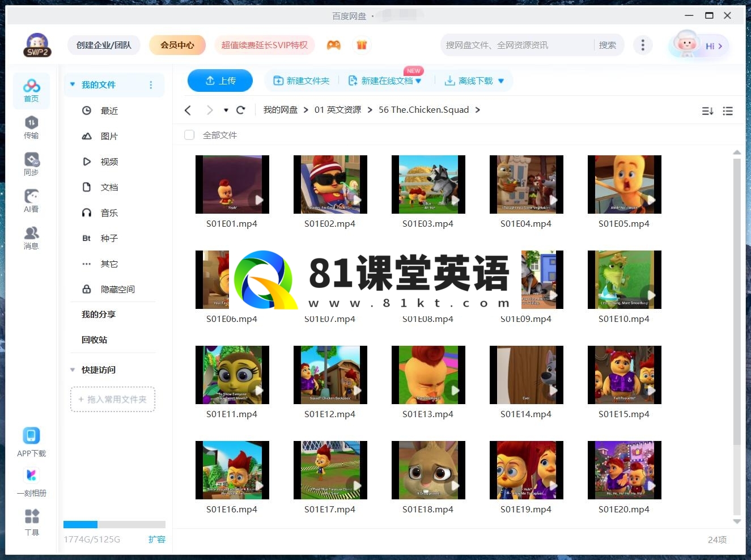Image resolution: width=751 pixels, height=560 pixels.
Task: Open 回收站 recycle bin
Action: 94,340
